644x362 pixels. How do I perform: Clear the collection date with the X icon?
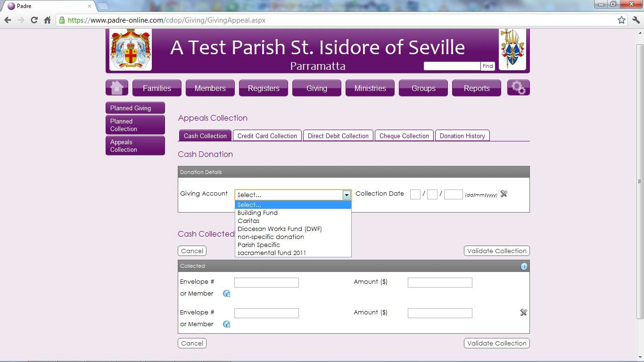pos(504,194)
